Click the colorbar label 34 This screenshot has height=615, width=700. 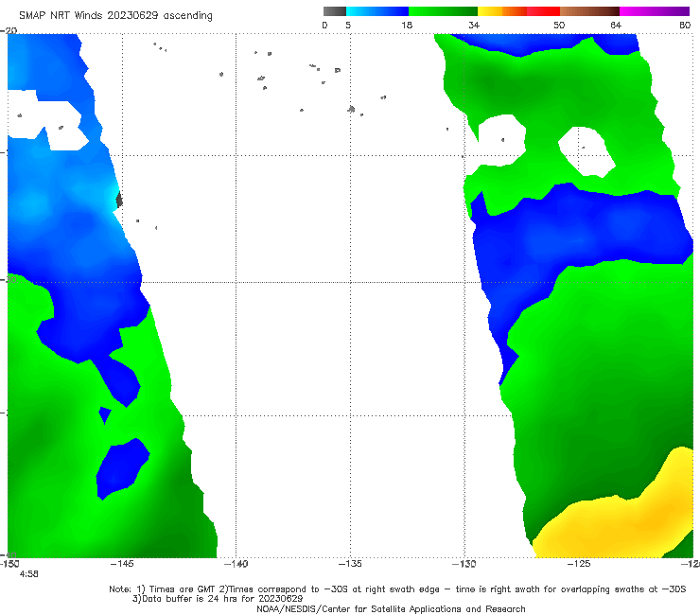click(x=474, y=25)
